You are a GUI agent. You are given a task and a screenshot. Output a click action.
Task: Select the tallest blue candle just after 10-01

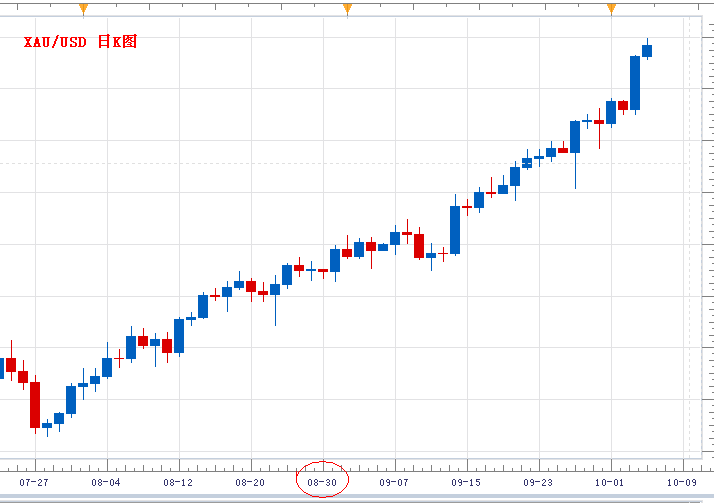pyautogui.click(x=635, y=83)
